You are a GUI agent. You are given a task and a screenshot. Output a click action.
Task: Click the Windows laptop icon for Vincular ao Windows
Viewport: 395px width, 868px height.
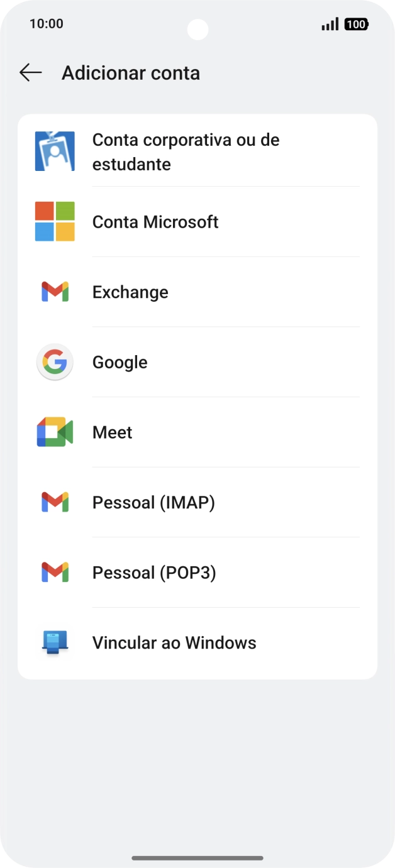[55, 642]
